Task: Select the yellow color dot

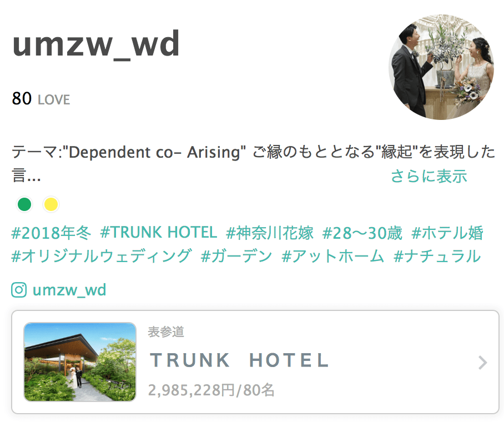Action: (51, 204)
